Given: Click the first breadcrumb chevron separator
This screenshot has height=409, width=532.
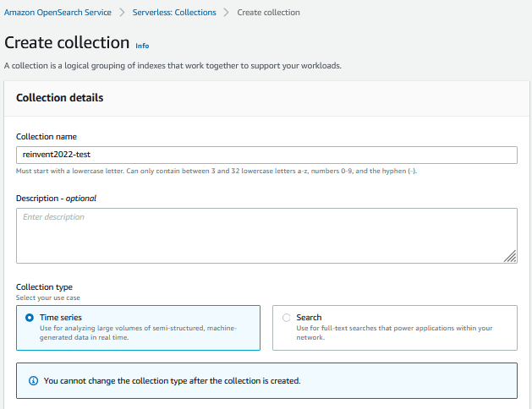Looking at the screenshot, I should click(x=122, y=13).
